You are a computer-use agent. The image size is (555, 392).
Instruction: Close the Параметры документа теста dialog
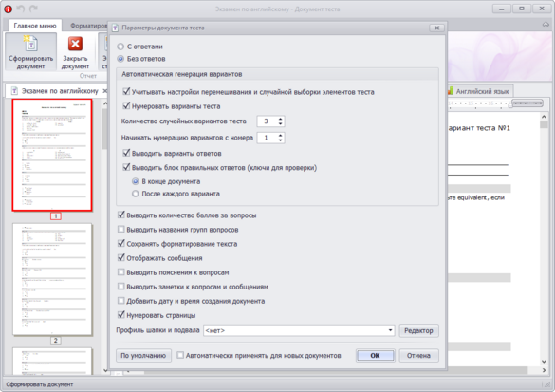click(x=436, y=28)
